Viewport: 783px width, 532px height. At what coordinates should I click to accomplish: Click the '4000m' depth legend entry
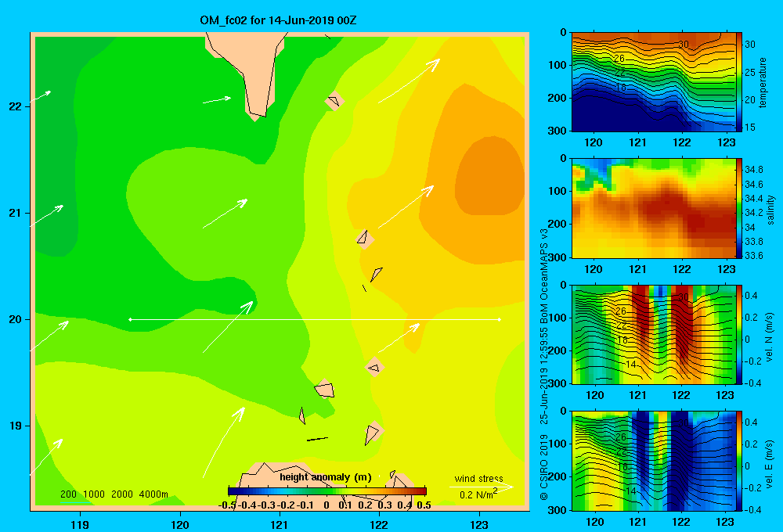(153, 494)
